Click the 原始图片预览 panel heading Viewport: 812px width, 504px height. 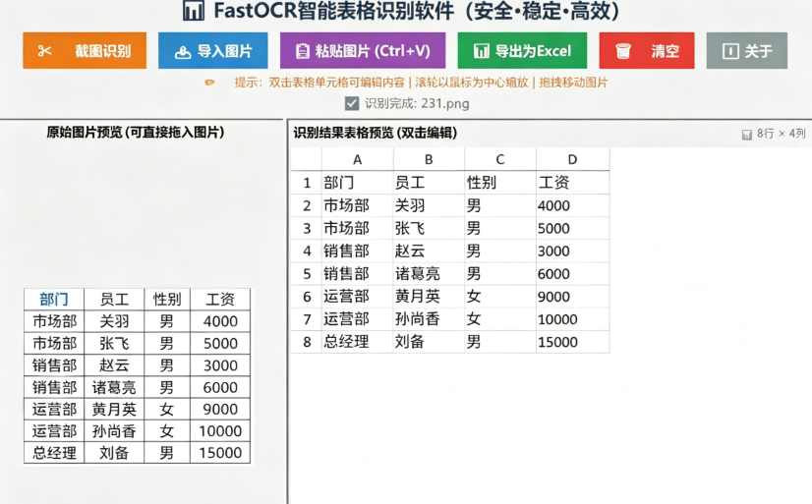(x=136, y=133)
